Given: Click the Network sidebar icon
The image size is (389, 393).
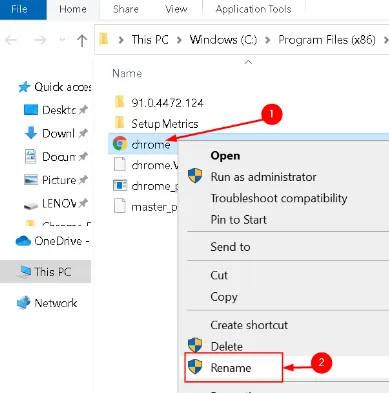Looking at the screenshot, I should coord(24,303).
